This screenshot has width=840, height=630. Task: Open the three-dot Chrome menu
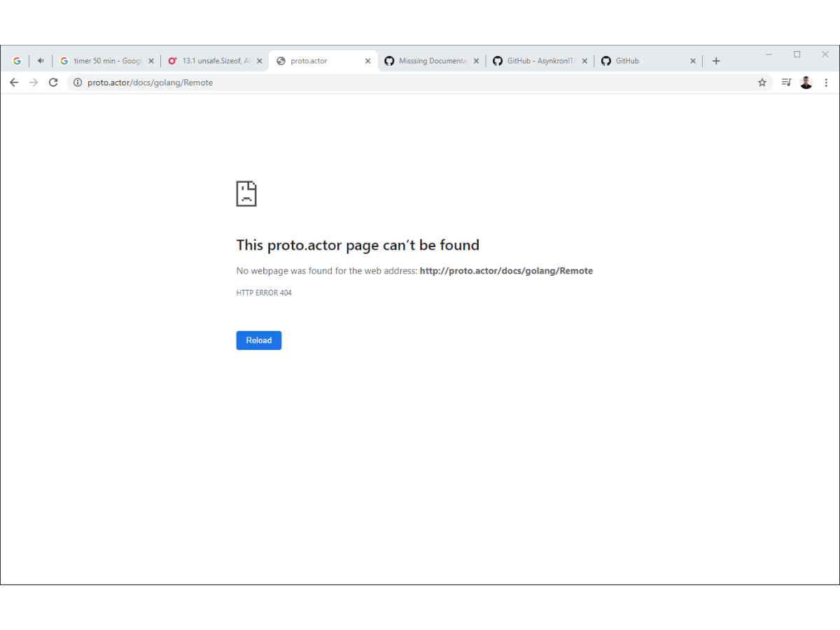pyautogui.click(x=827, y=82)
